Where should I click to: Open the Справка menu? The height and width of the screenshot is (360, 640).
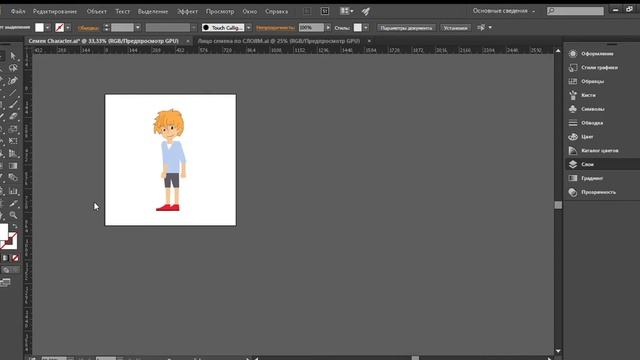[276, 11]
